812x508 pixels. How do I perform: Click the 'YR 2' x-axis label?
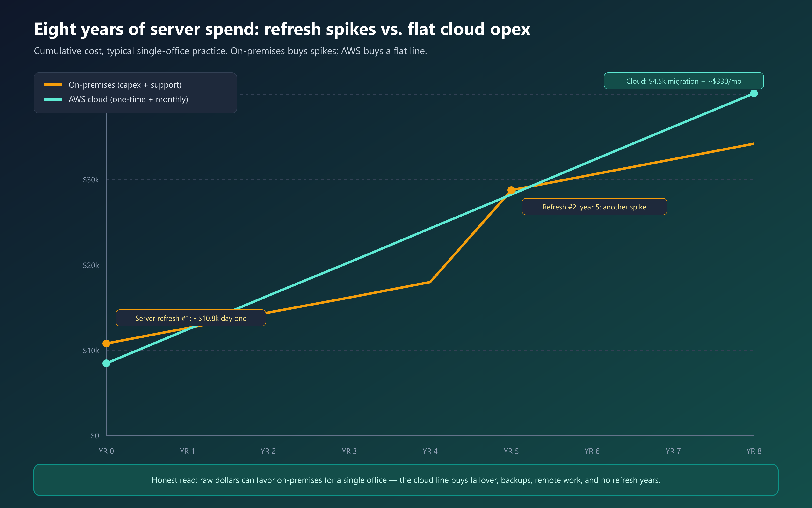[x=268, y=451]
